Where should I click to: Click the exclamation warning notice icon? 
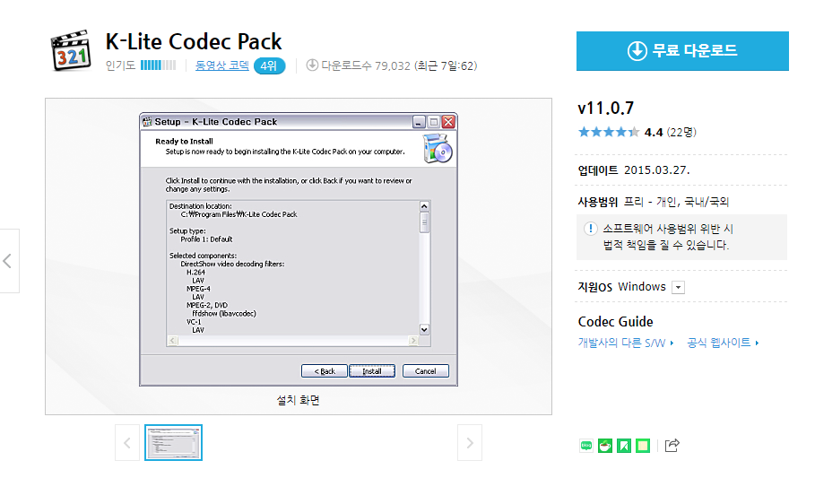(x=591, y=229)
